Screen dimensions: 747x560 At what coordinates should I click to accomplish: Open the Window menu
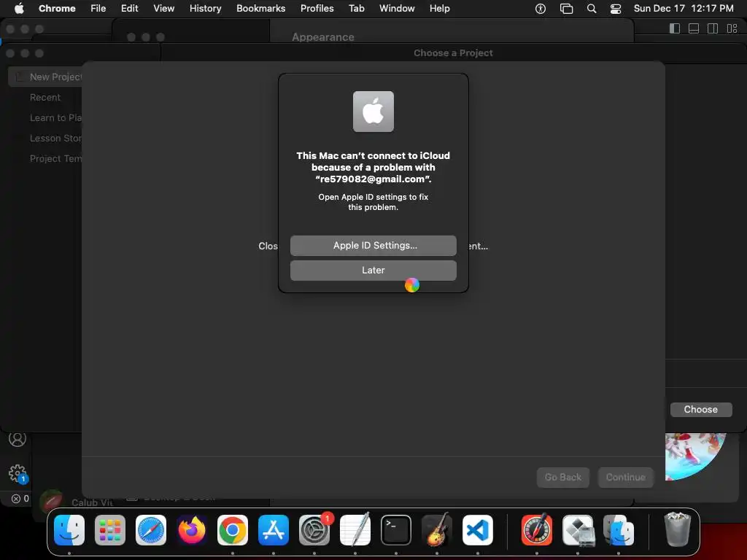click(397, 8)
